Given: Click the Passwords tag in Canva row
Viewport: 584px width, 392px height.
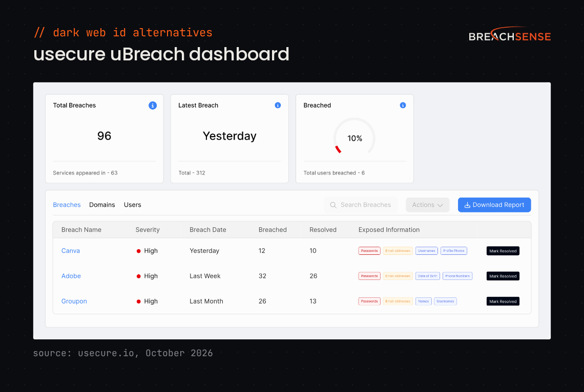Looking at the screenshot, I should pyautogui.click(x=369, y=251).
